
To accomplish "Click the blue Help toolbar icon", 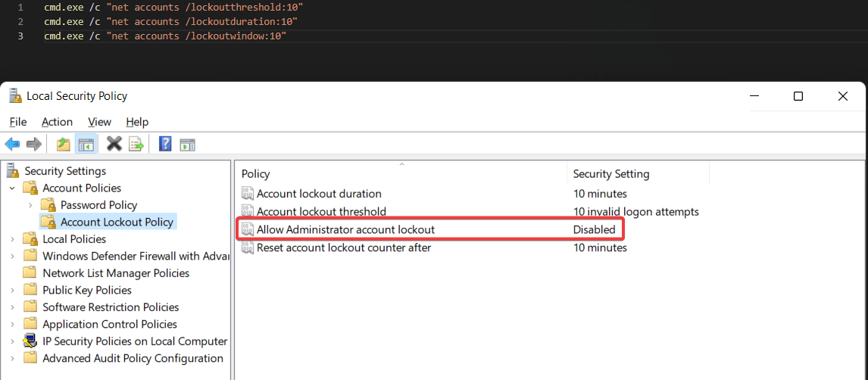I will 165,145.
